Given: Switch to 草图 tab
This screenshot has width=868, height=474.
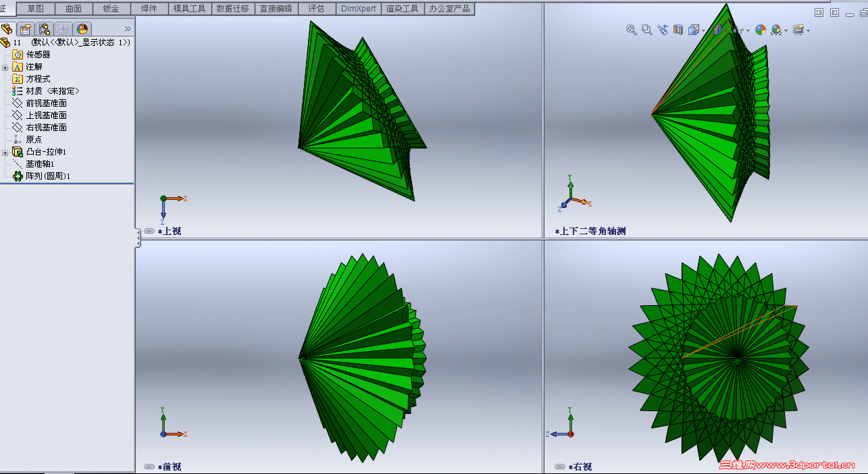Looking at the screenshot, I should (x=36, y=9).
